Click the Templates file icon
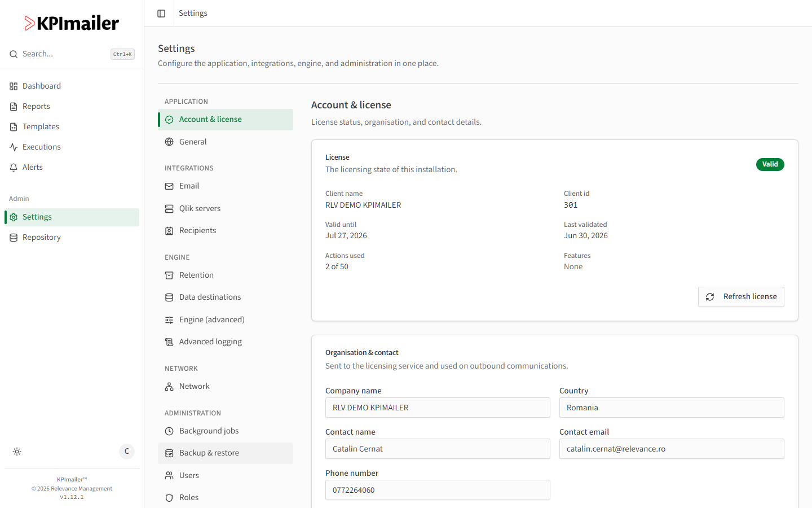Image resolution: width=812 pixels, height=508 pixels. pos(14,127)
